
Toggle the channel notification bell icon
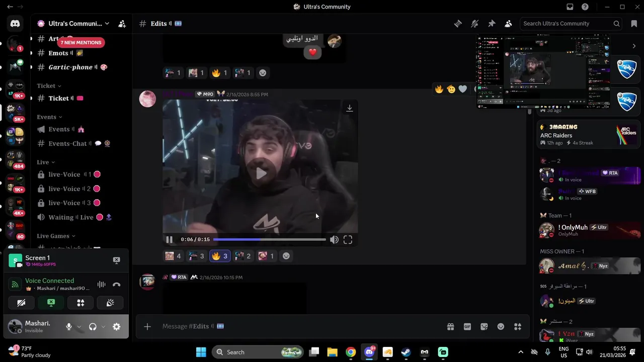(x=474, y=24)
